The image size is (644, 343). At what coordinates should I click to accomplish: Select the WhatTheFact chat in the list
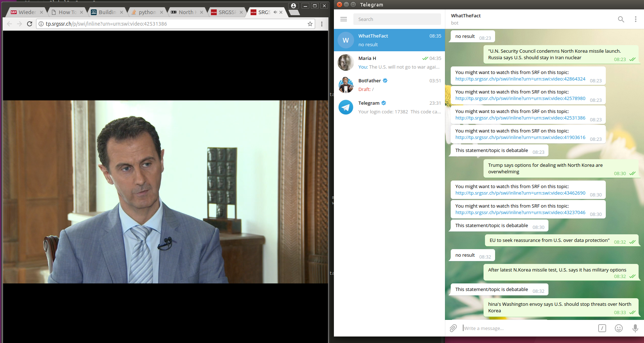point(389,40)
